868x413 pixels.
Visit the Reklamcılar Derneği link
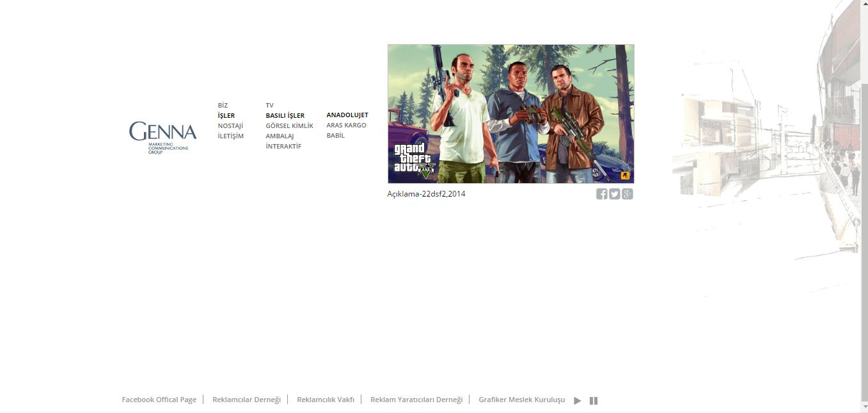(x=246, y=400)
